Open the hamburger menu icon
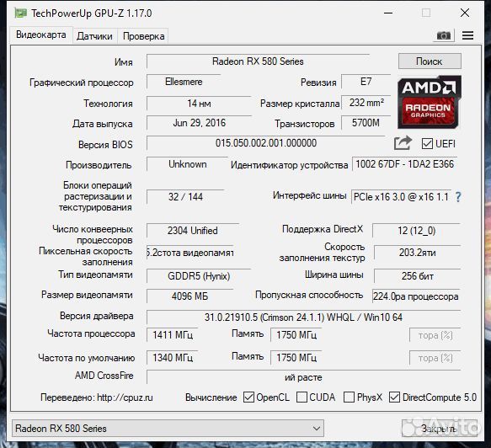Image resolution: width=491 pixels, height=448 pixels. click(x=467, y=35)
